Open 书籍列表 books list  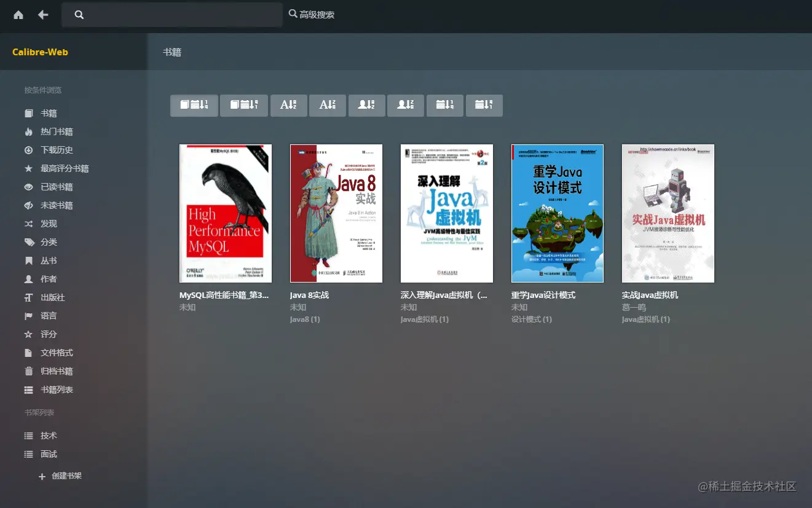pyautogui.click(x=57, y=389)
